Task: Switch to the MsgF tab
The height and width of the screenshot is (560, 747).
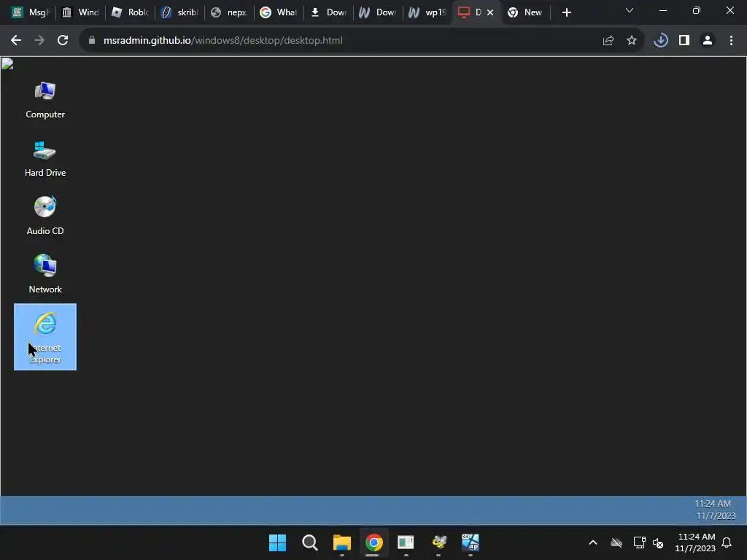Action: tap(30, 12)
